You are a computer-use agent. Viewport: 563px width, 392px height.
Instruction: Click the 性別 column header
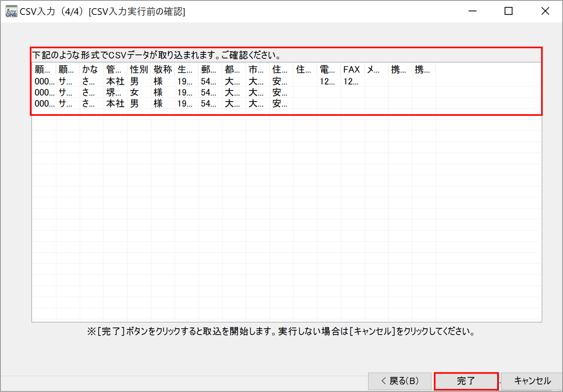tap(139, 70)
